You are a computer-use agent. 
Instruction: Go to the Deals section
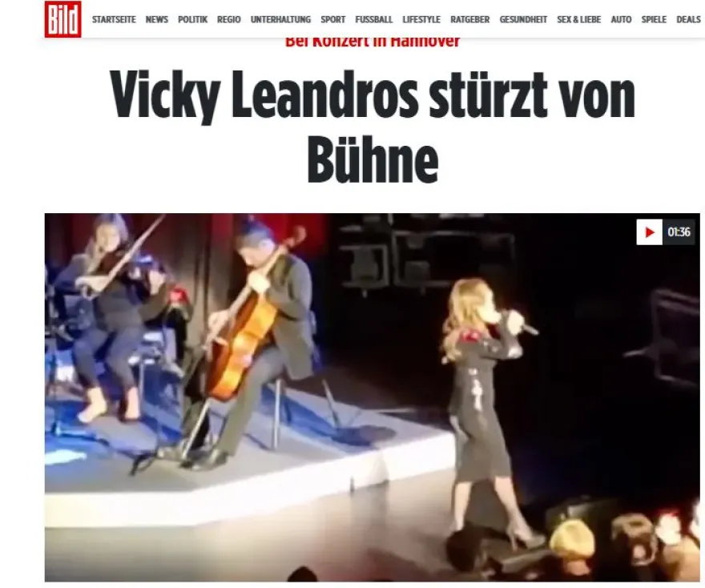point(688,20)
